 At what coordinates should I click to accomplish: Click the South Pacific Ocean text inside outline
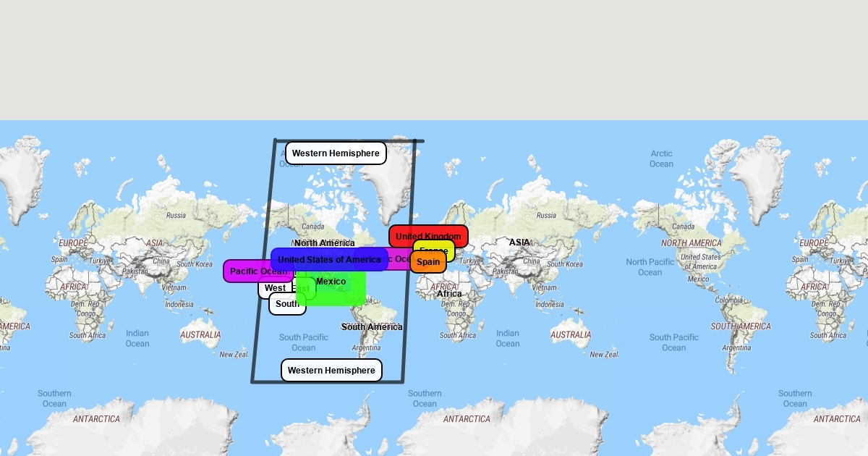pyautogui.click(x=303, y=342)
